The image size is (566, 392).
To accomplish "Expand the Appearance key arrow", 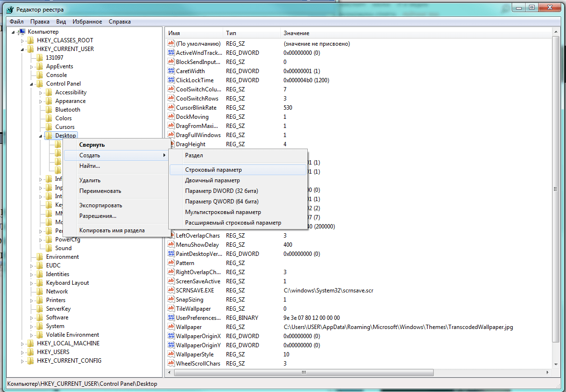I will coord(40,101).
